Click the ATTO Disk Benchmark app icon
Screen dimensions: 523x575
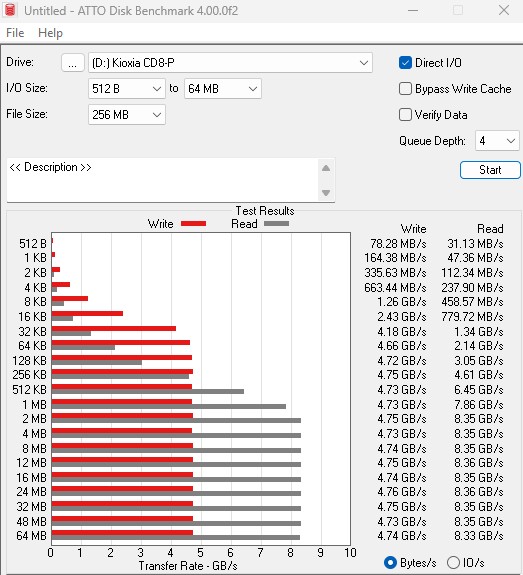pos(10,10)
